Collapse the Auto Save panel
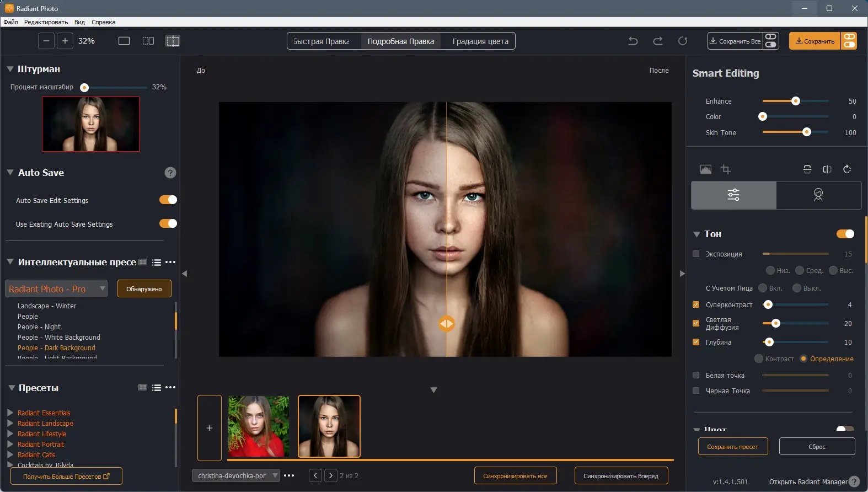This screenshot has height=492, width=868. click(x=10, y=172)
